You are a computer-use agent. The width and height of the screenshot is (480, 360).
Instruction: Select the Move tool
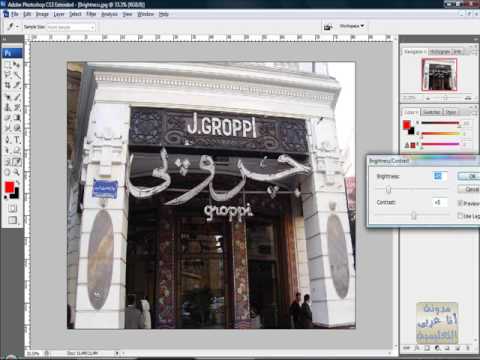point(17,64)
